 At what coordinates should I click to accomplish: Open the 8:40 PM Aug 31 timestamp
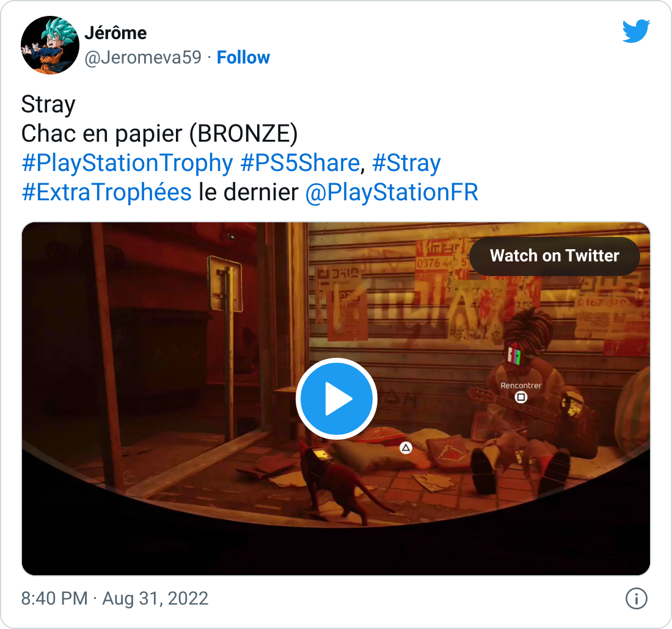point(114,598)
